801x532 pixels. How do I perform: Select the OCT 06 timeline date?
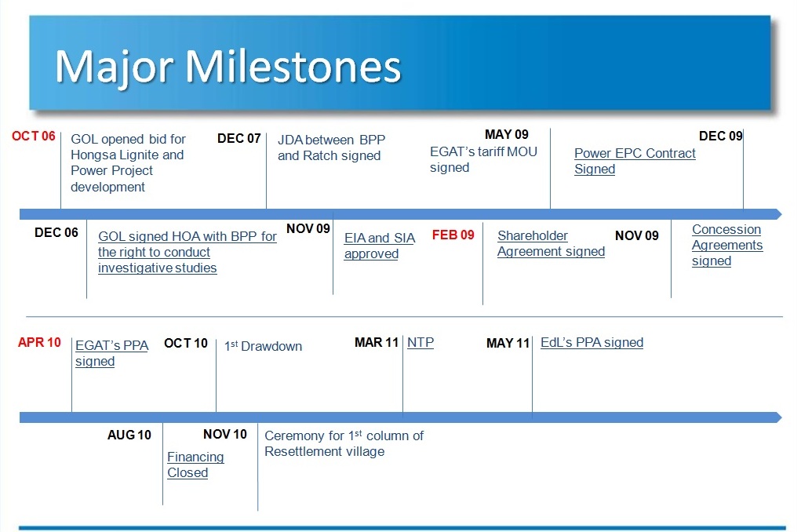(x=33, y=136)
